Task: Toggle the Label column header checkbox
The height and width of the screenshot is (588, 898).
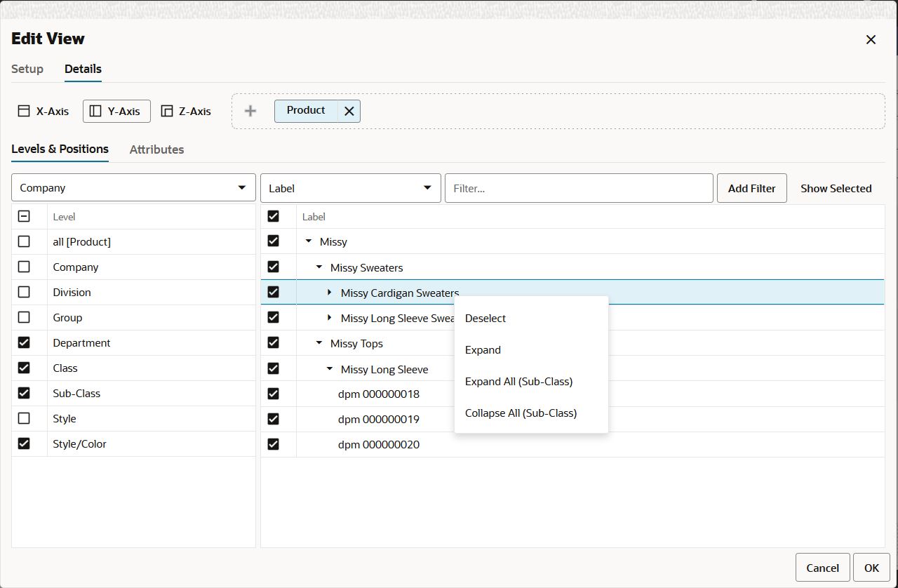Action: click(x=274, y=217)
